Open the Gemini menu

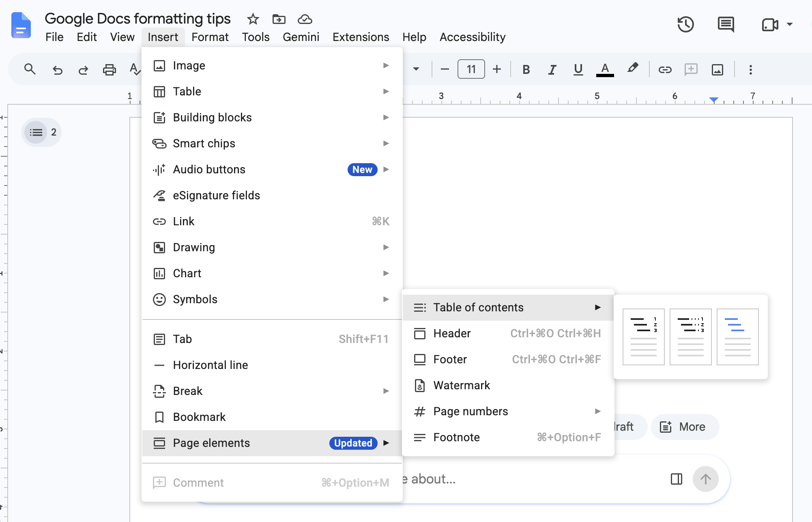tap(301, 37)
